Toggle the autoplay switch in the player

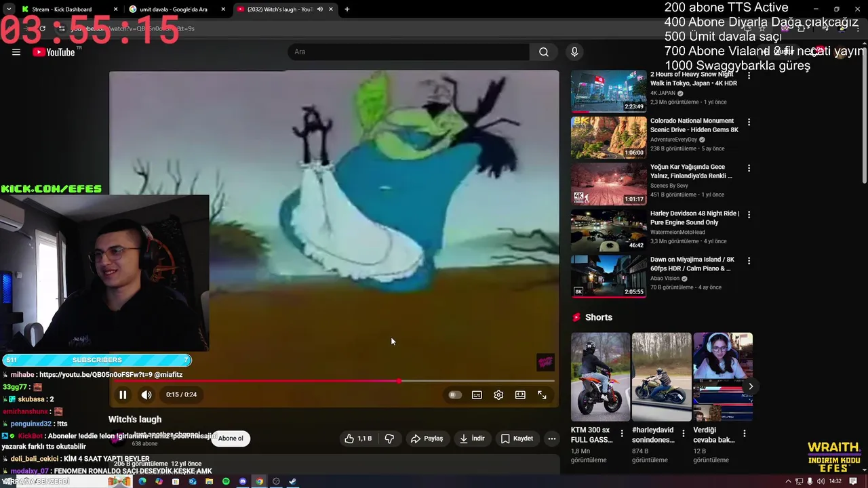pyautogui.click(x=455, y=395)
